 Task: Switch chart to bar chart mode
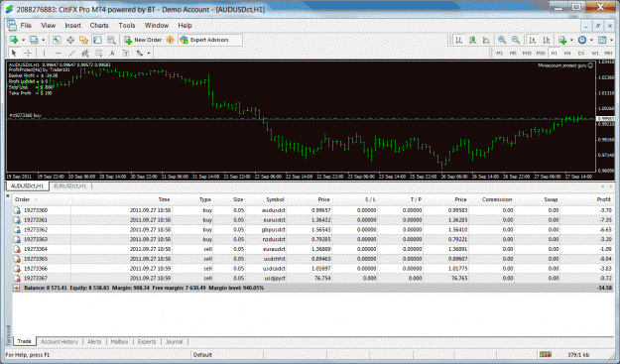point(458,40)
